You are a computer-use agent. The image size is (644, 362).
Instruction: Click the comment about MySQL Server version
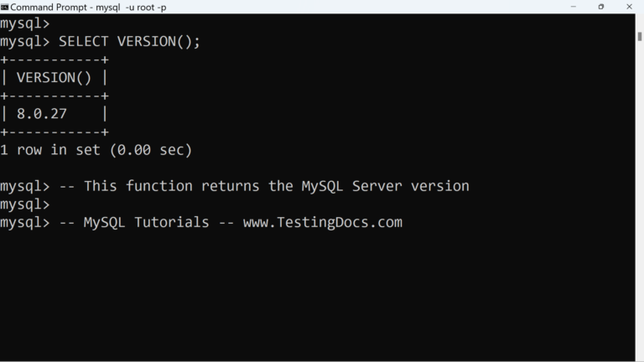[277, 186]
